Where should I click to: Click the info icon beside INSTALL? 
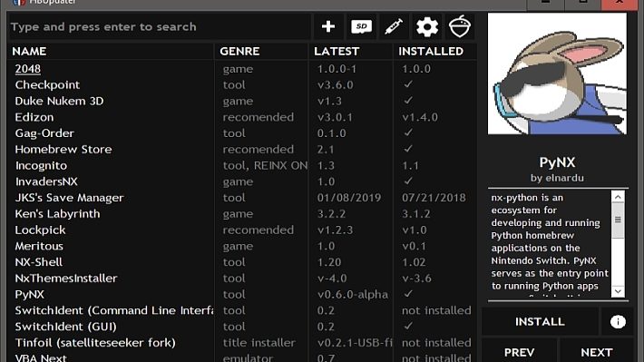tap(618, 322)
